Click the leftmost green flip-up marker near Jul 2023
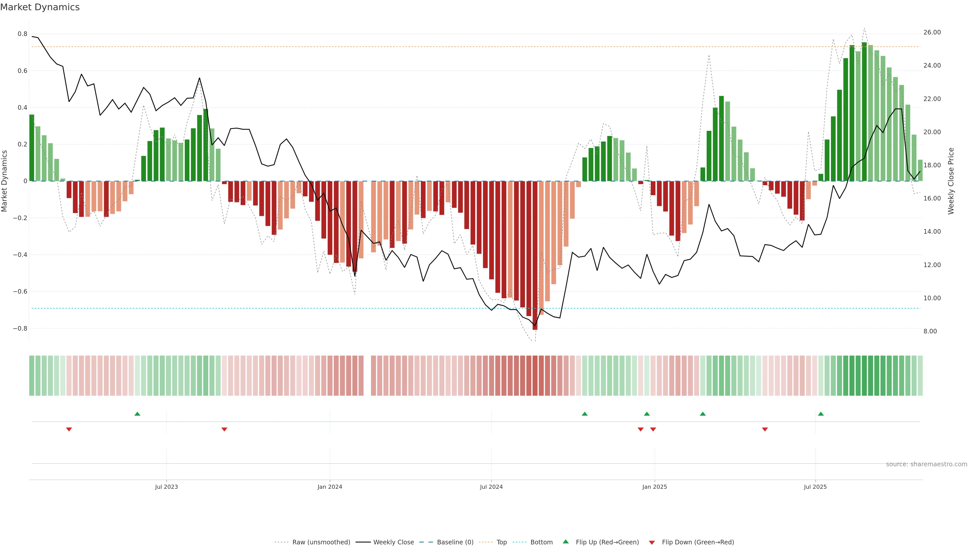This screenshot has width=980, height=551. click(137, 414)
